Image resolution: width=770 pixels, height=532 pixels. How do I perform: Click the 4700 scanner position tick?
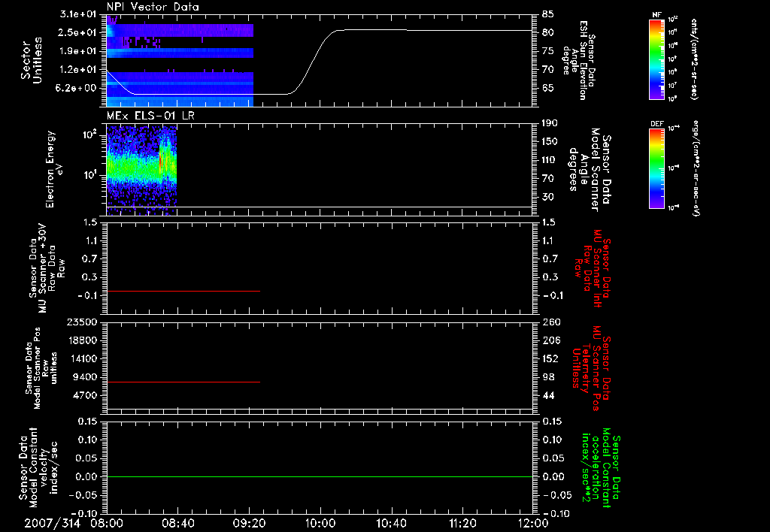[x=84, y=395]
